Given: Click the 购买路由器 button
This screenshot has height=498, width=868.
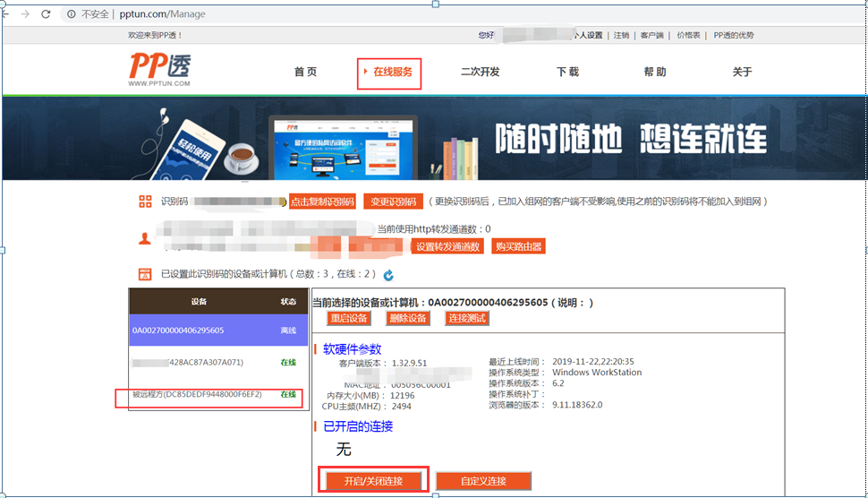Looking at the screenshot, I should tap(517, 246).
